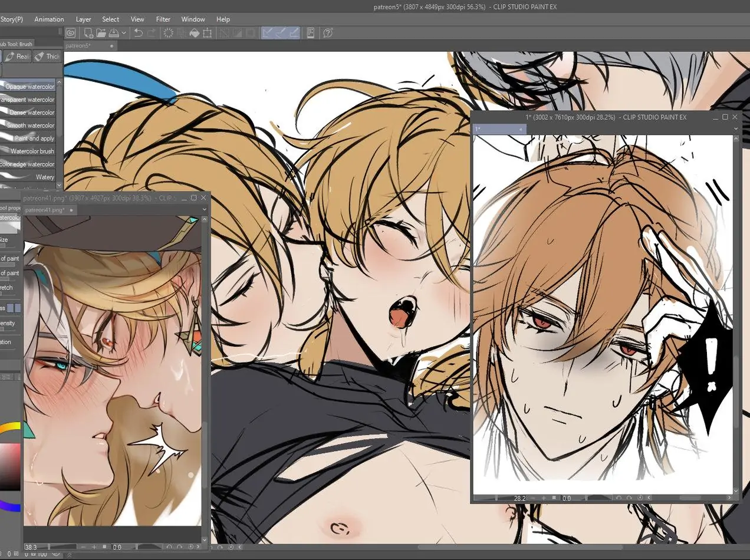This screenshot has height=560, width=750.
Task: Toggle the third snap to grid button
Action: point(294,33)
